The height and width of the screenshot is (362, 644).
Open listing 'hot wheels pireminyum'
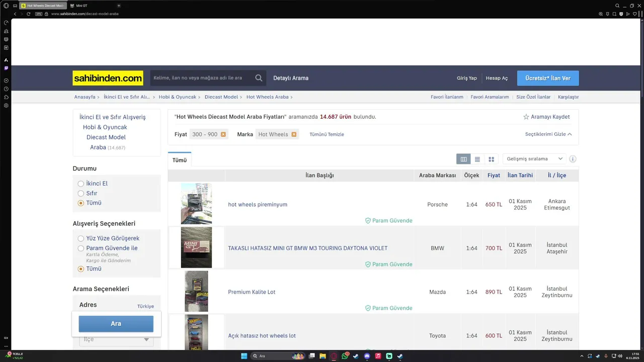point(258,205)
